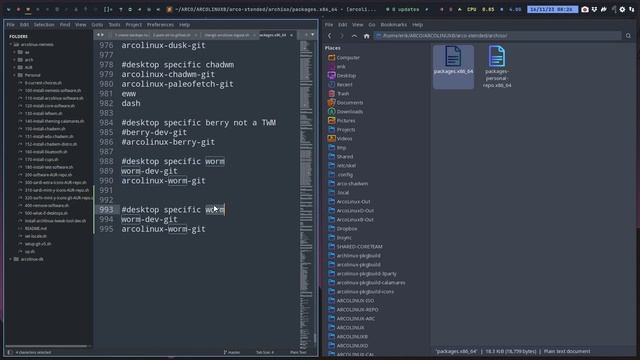This screenshot has width=640, height=360.
Task: Open Pictures in Places sidebar
Action: coord(346,120)
